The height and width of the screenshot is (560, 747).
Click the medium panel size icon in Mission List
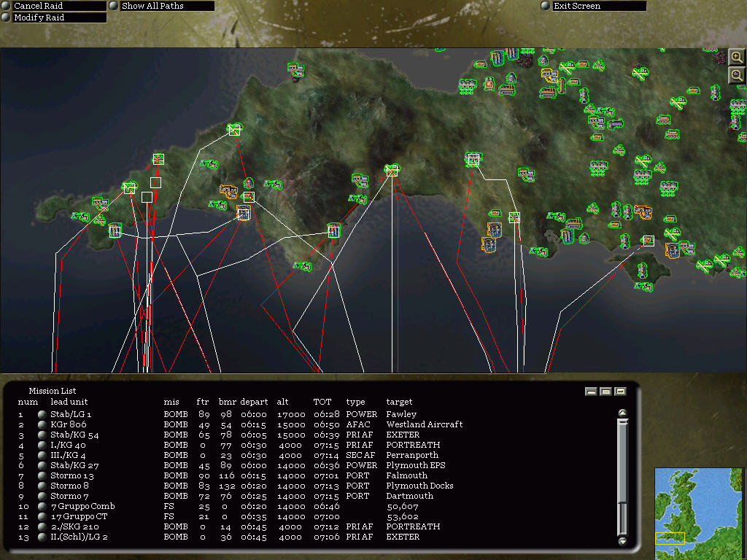(605, 392)
